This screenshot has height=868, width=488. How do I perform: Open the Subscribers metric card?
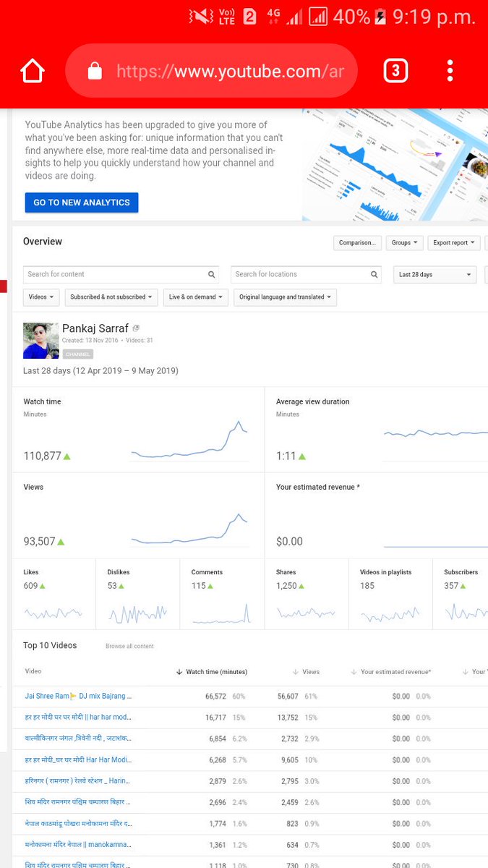461,595
